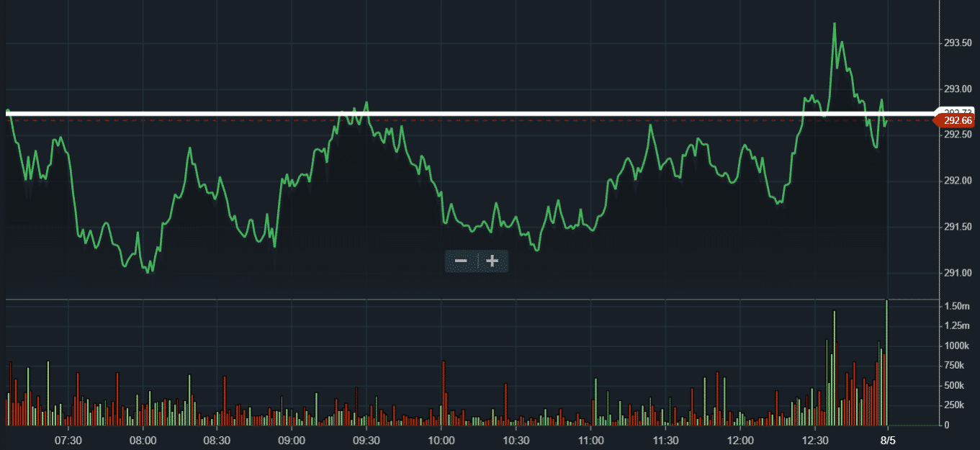The image size is (980, 450).
Task: Pick the 12:00 time axis label
Action: (x=740, y=440)
